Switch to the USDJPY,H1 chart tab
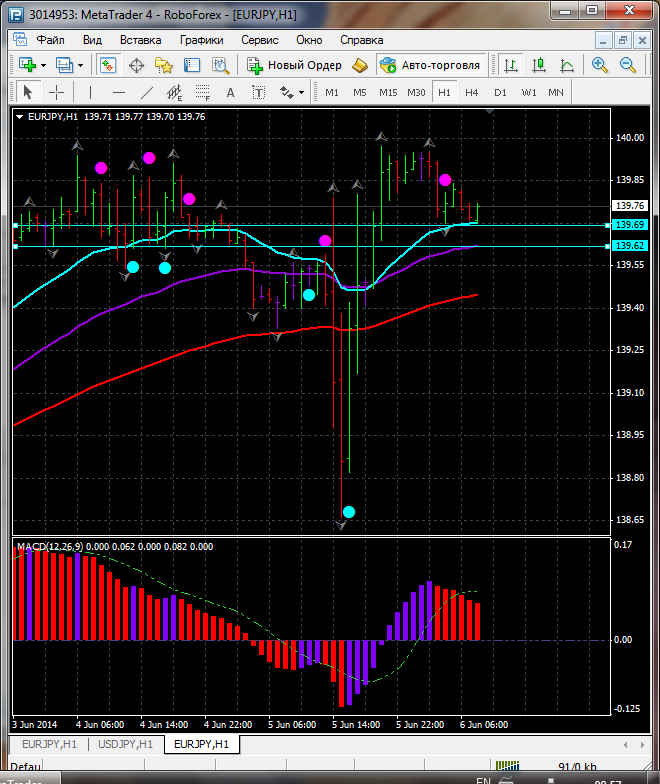The width and height of the screenshot is (660, 784). click(x=126, y=744)
